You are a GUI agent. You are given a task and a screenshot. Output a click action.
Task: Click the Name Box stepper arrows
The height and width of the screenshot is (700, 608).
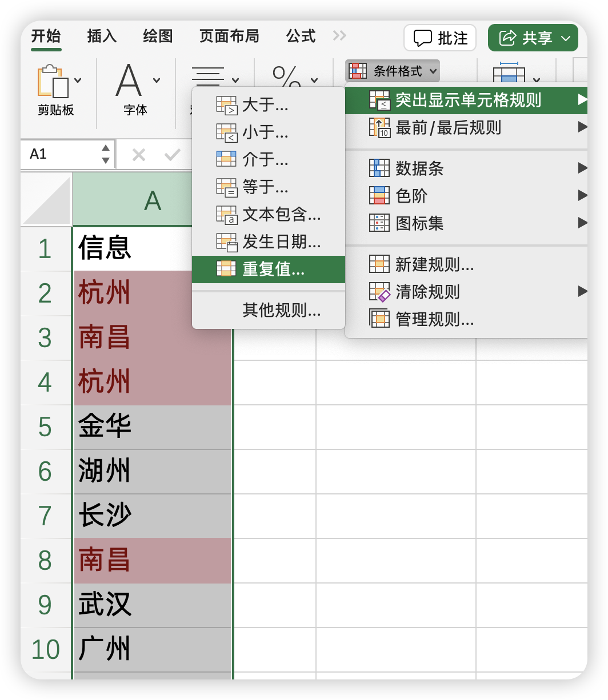tap(106, 154)
